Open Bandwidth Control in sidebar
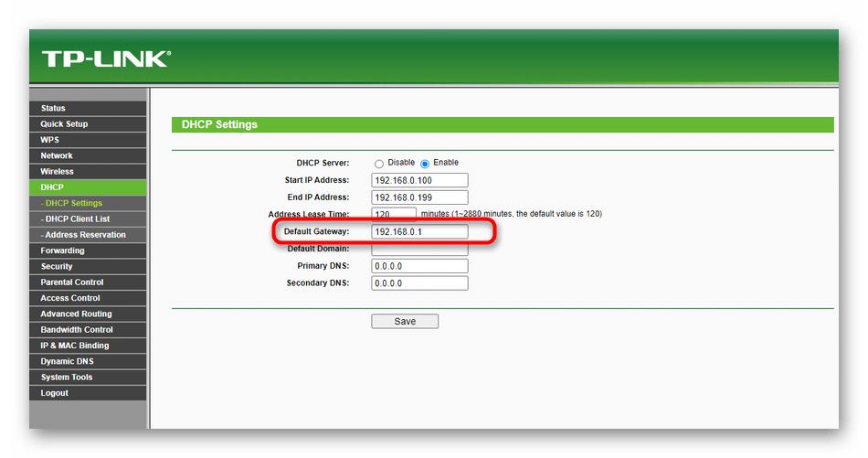 point(88,329)
